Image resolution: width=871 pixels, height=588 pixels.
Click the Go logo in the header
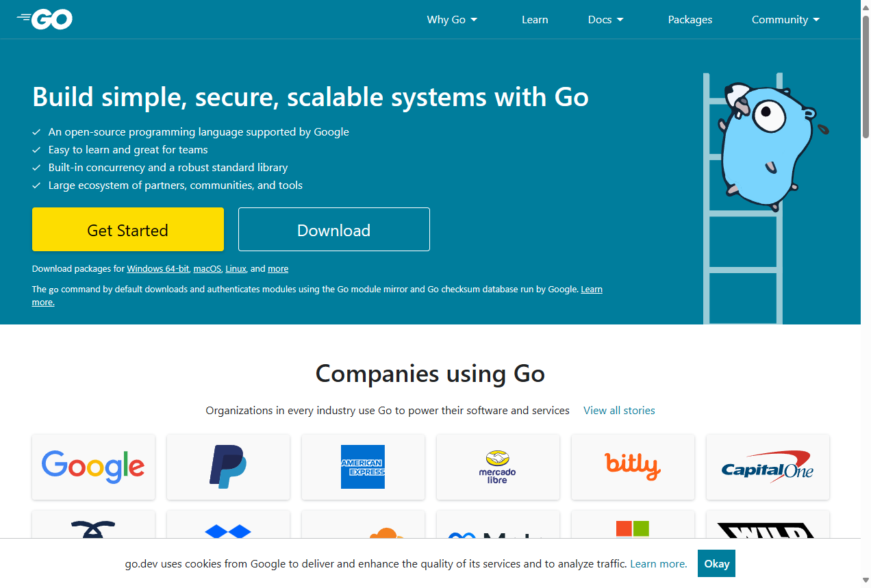(45, 20)
